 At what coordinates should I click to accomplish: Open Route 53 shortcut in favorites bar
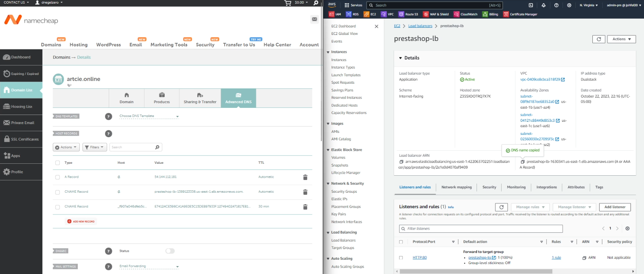408,14
